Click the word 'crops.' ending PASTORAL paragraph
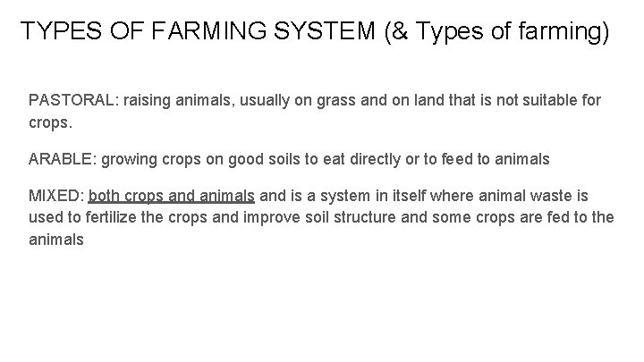The width and height of the screenshot is (644, 362). point(49,122)
